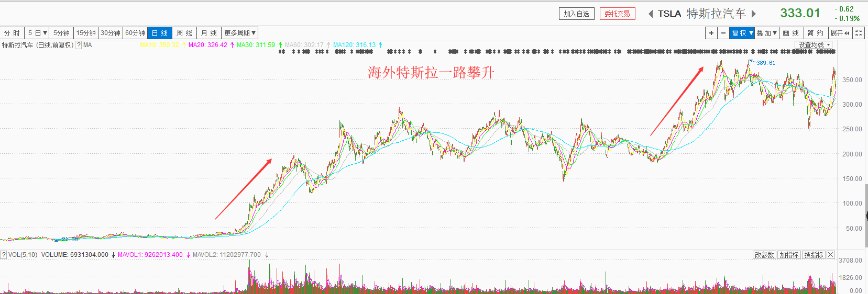
Task: Click the 改参数 button
Action: (764, 255)
